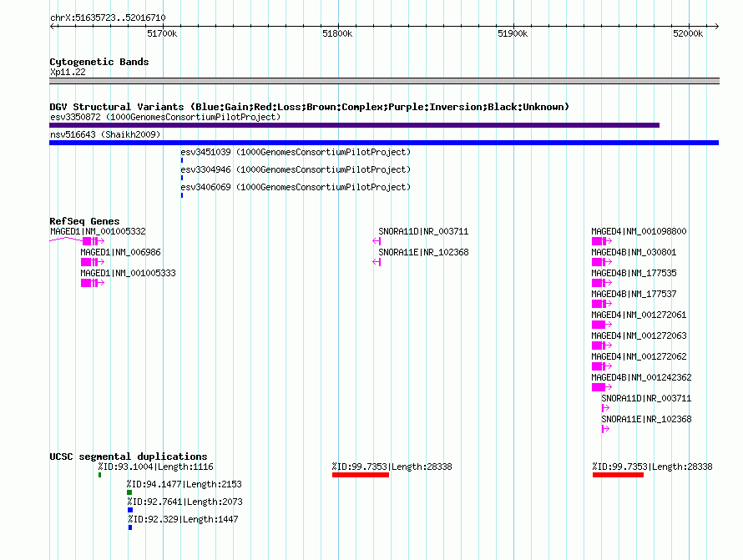The height and width of the screenshot is (560, 743).
Task: Click the %ID:94.1477|Length:2153 text label
Action: (x=184, y=484)
